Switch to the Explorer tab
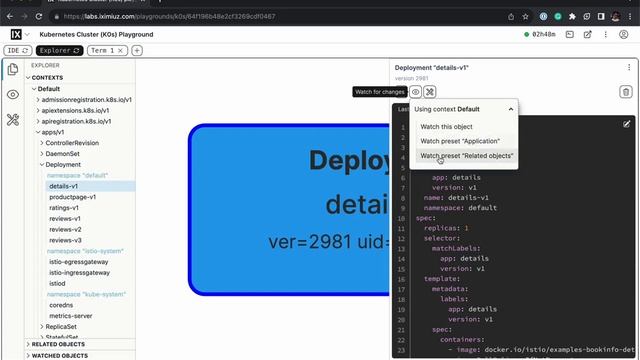 tap(60, 51)
